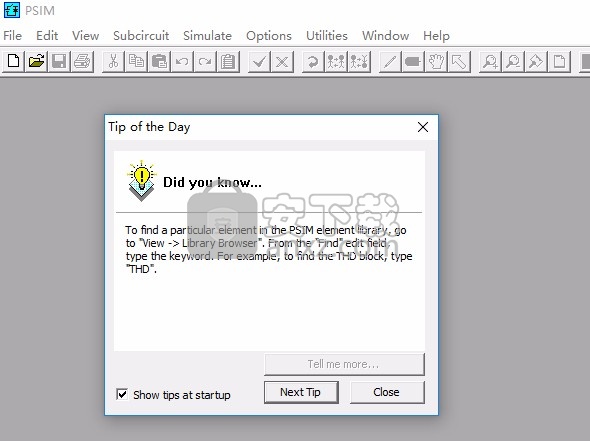Click the Zoom In magnifier icon
This screenshot has height=441, width=590.
coord(491,61)
